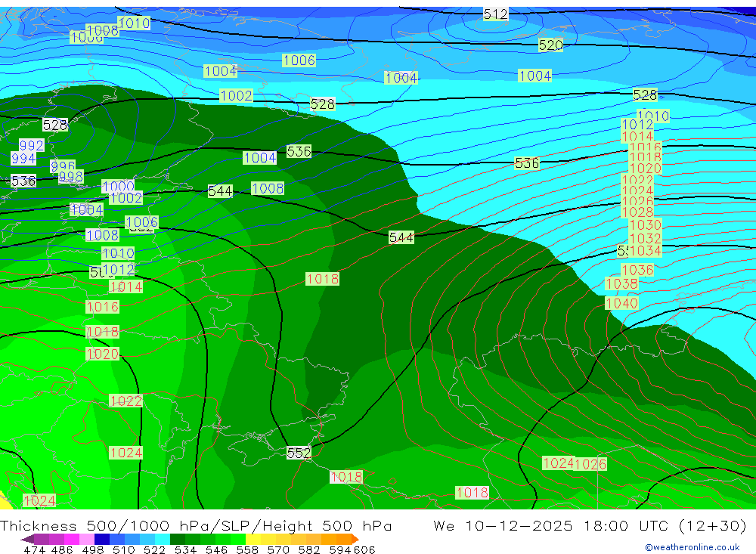Click the legend value 498
The height and width of the screenshot is (554, 756).
[x=93, y=549]
